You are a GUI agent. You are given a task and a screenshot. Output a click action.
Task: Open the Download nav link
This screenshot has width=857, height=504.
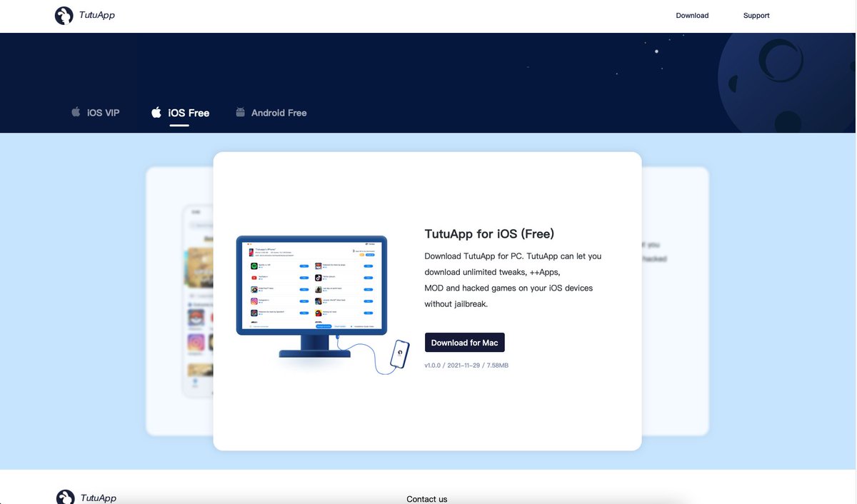click(x=692, y=16)
